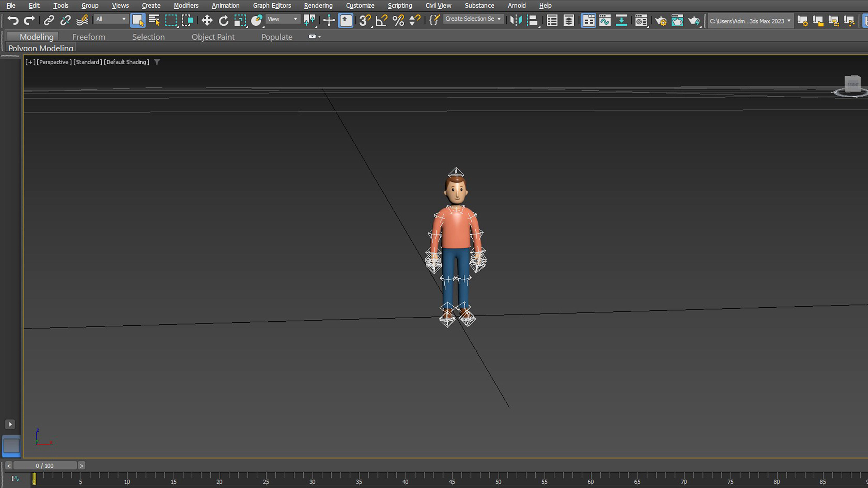Open the viewport [+] general menu
The width and height of the screenshot is (868, 488).
[x=30, y=62]
